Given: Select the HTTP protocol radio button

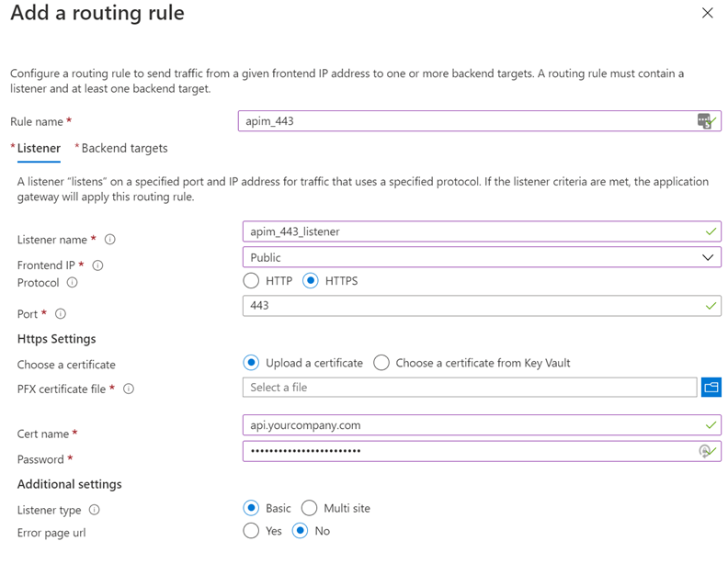Looking at the screenshot, I should point(251,281).
